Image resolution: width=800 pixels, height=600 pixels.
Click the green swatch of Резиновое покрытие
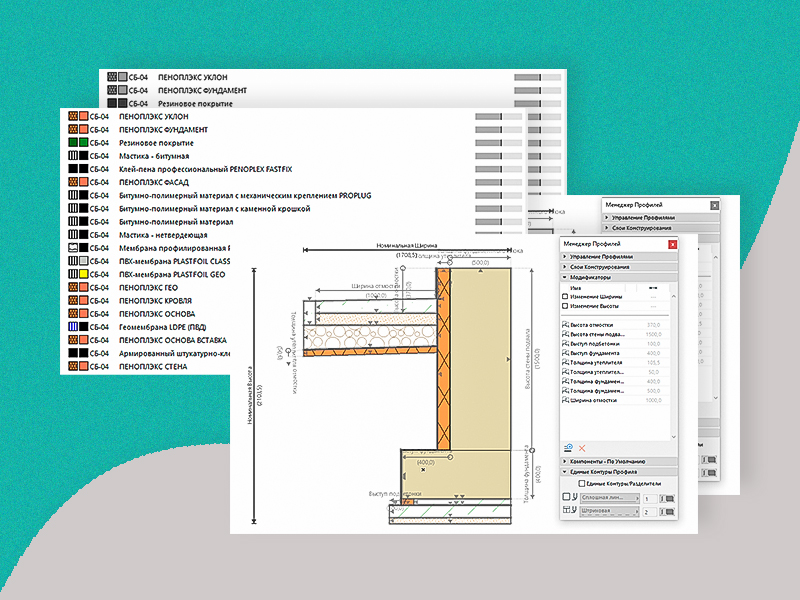pos(84,143)
